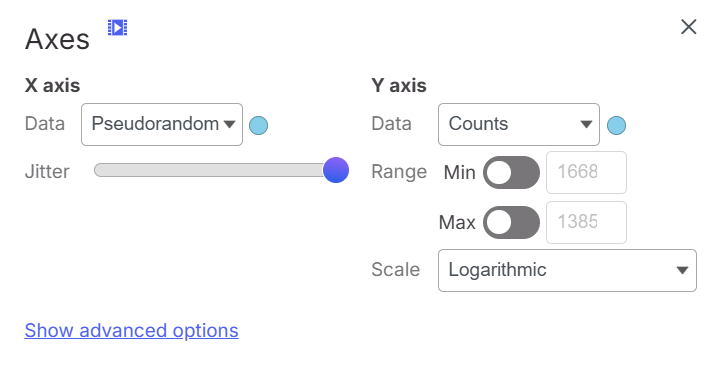The image size is (721, 365).
Task: Click the blue circle next to Counts
Action: pyautogui.click(x=616, y=125)
